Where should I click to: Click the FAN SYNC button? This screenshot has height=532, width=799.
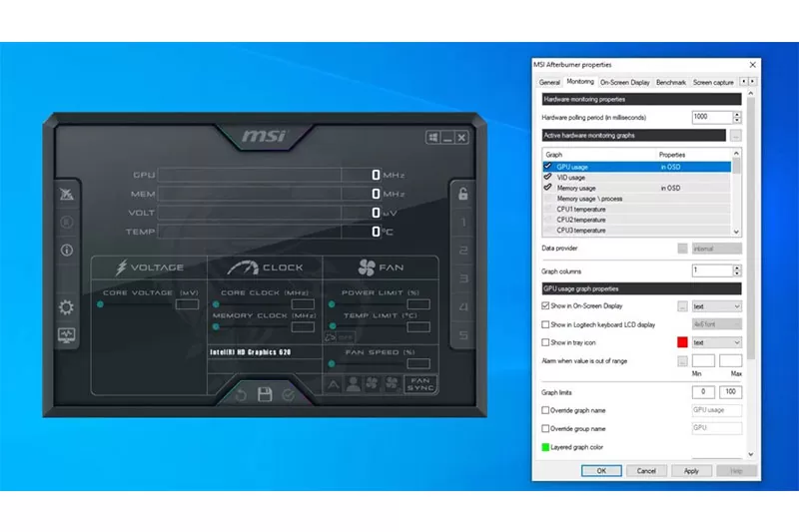tap(420, 383)
